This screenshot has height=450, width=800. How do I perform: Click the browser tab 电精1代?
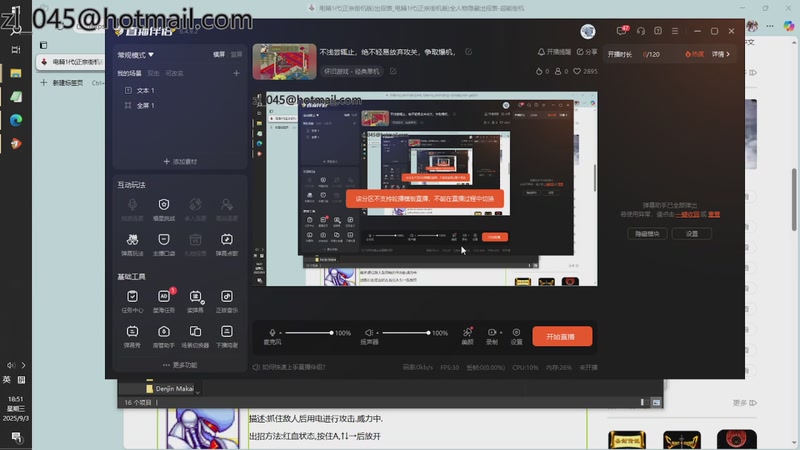pos(70,62)
